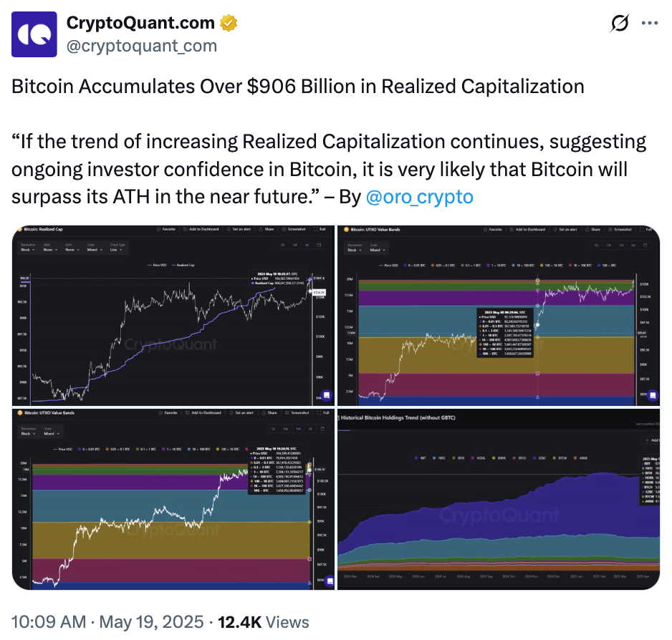Click the CryptoQuant profile avatar
This screenshot has width=672, height=640.
click(34, 34)
